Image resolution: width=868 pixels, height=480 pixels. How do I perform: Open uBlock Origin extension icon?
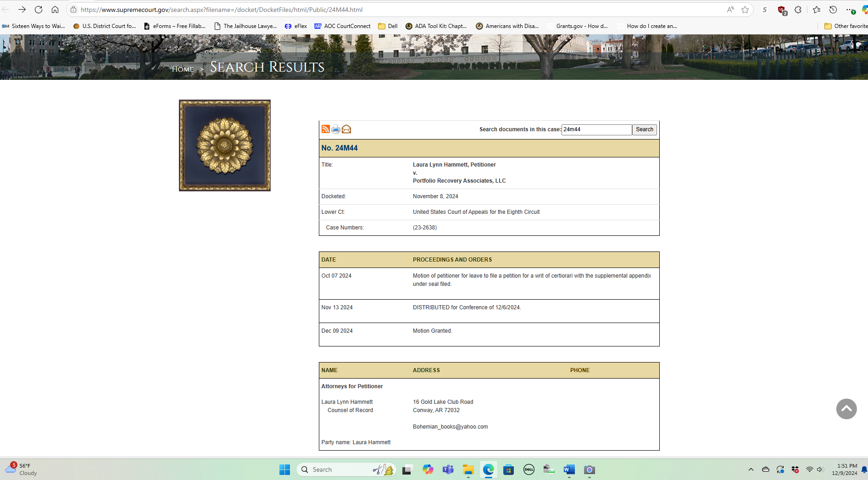coord(782,10)
